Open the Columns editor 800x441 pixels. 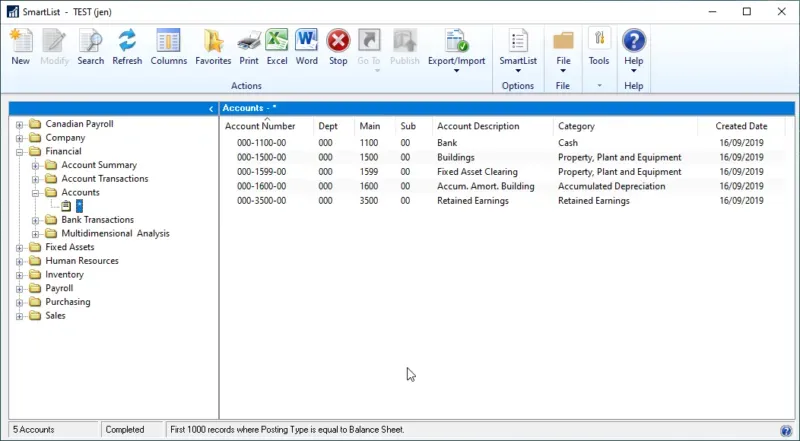click(169, 47)
